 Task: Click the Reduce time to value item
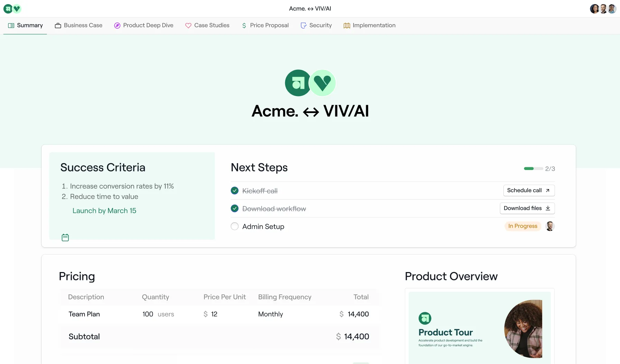(104, 197)
